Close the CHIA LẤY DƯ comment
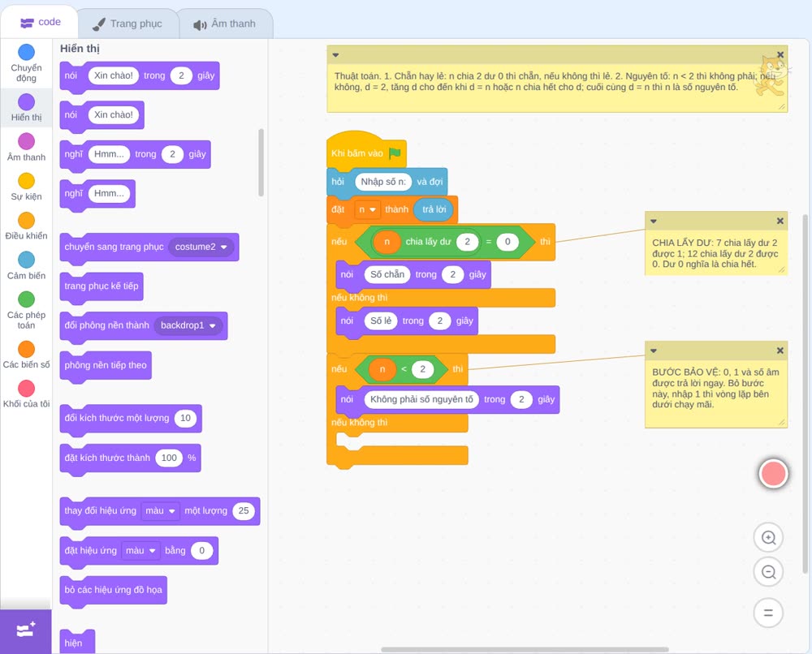Image resolution: width=812 pixels, height=654 pixels. [x=780, y=221]
